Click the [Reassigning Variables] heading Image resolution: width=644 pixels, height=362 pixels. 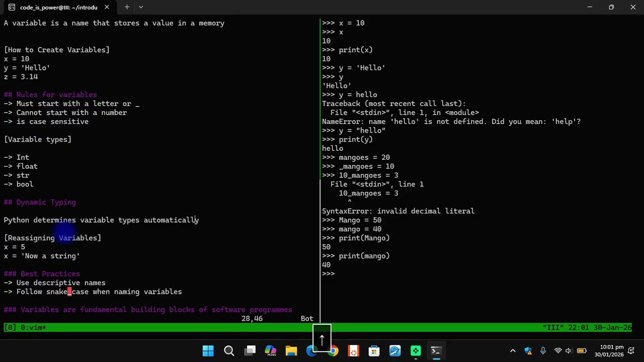coord(52,238)
